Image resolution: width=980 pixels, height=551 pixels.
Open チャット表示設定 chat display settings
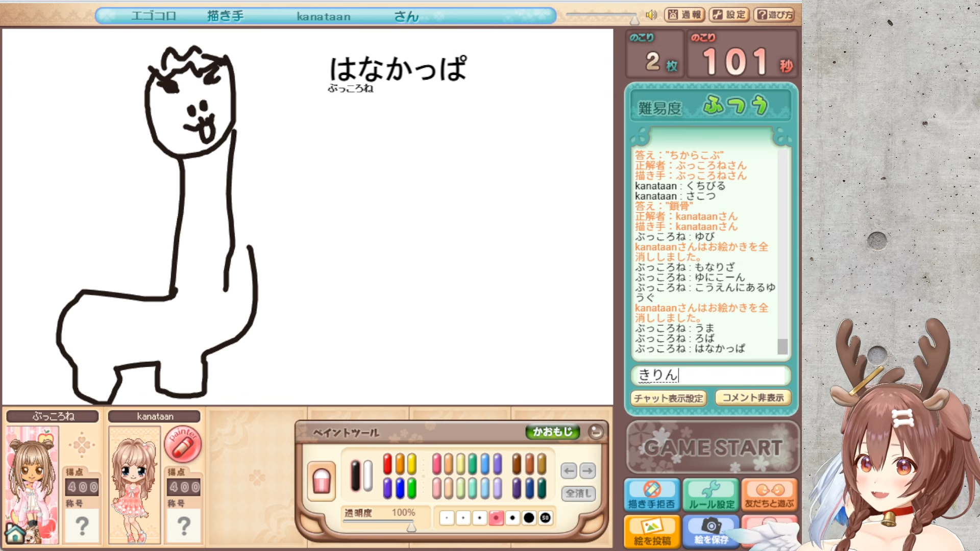(x=668, y=398)
